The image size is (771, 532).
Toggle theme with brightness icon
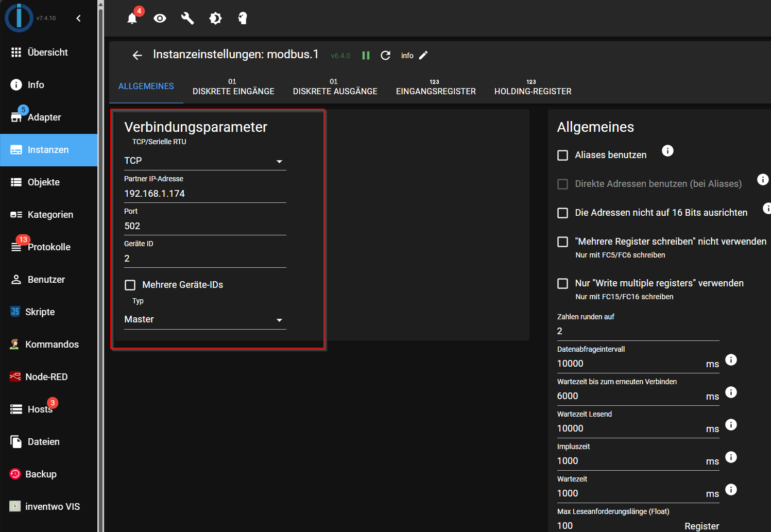pos(215,19)
